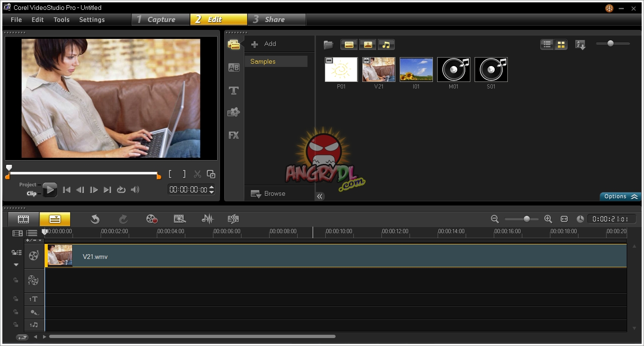
Task: Open the Edit menu
Action: (37, 20)
